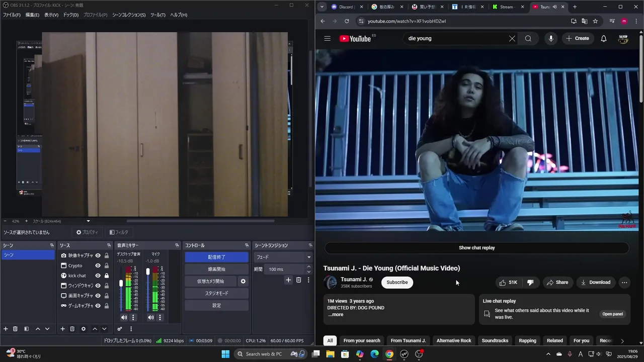Screen dimensions: 644x362
Task: Hide the ゲームキャプチャ source
Action: [98, 306]
